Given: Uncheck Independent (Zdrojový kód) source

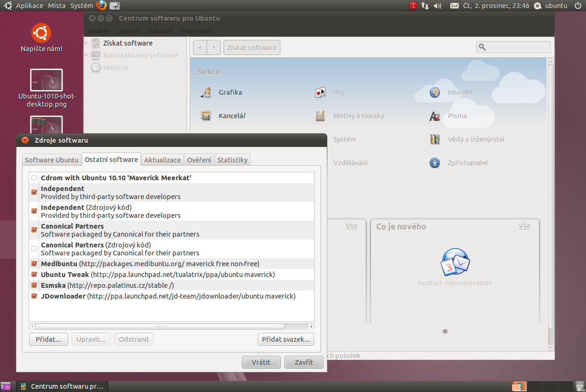Looking at the screenshot, I should [34, 211].
